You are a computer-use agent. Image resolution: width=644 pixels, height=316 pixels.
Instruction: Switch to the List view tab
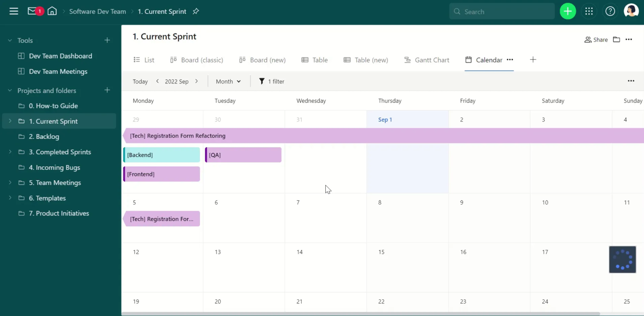(x=144, y=60)
